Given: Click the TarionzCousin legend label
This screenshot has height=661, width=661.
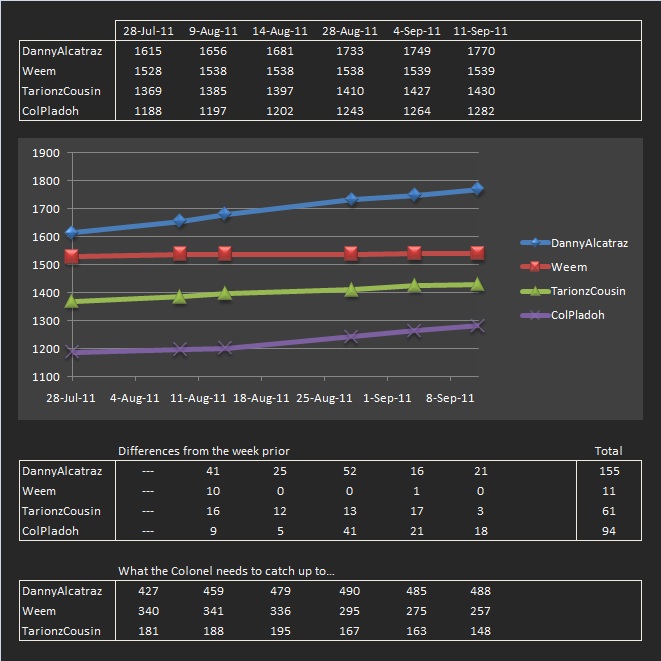Looking at the screenshot, I should (588, 291).
